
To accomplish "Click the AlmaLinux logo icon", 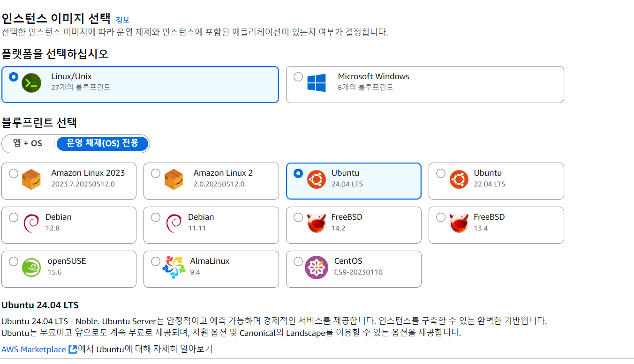I will point(174,267).
